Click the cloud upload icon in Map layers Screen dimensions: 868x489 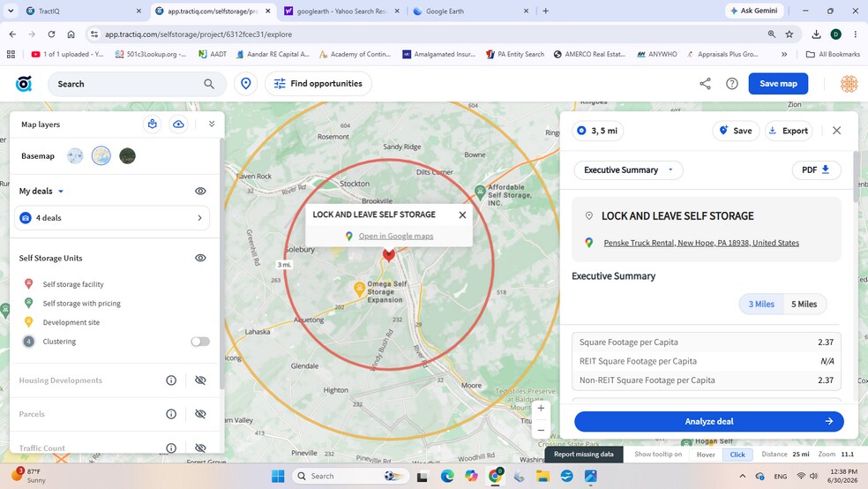coord(178,124)
